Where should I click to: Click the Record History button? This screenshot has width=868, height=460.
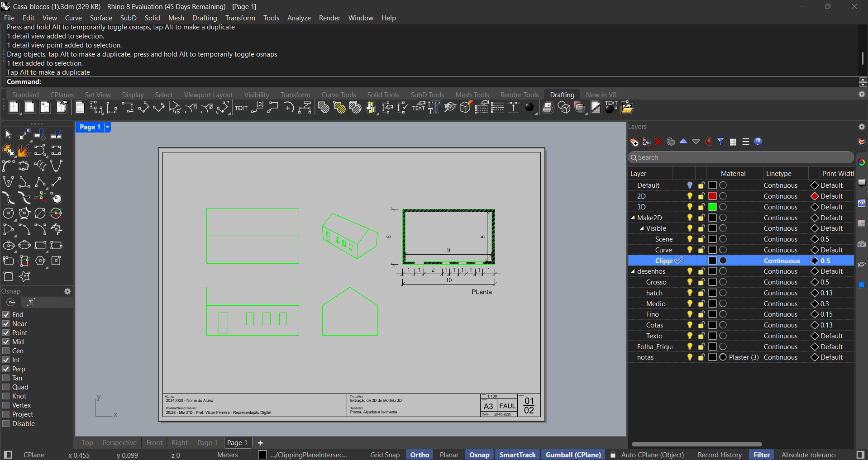pyautogui.click(x=719, y=455)
